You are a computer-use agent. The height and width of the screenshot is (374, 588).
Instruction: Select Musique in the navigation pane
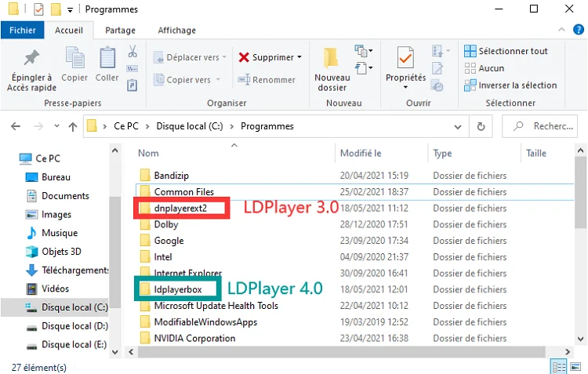pyautogui.click(x=60, y=233)
